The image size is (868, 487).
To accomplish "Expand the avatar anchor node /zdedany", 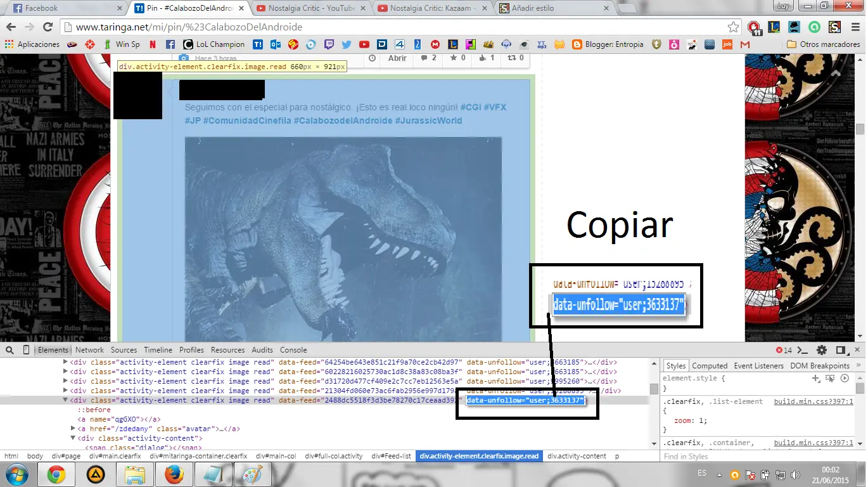I will tap(73, 429).
